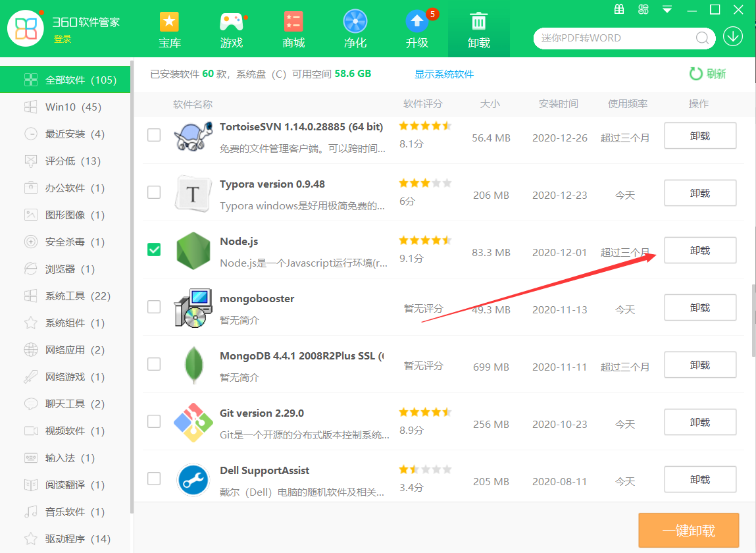The image size is (756, 553).
Task: Select 系统工具 (22) category
Action: [65, 296]
